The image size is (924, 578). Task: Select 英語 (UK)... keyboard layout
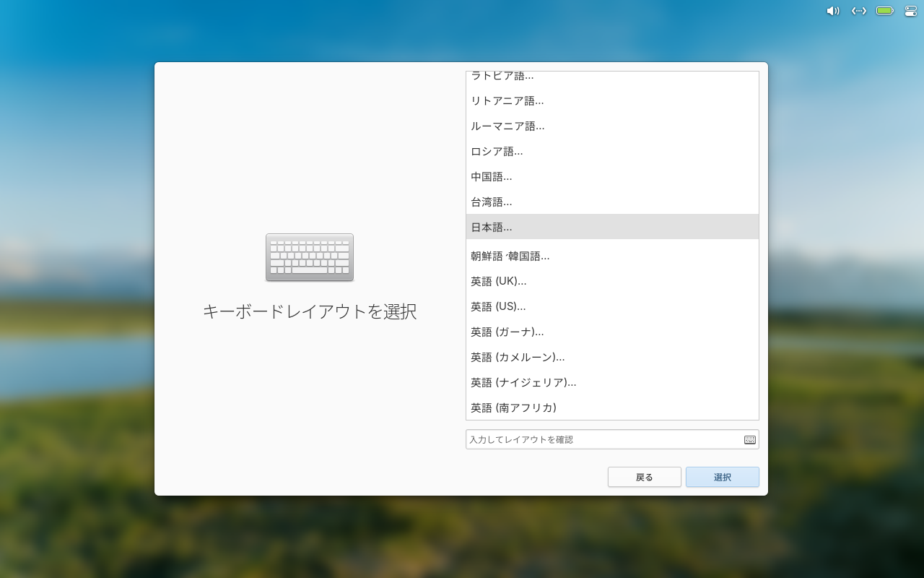(612, 281)
